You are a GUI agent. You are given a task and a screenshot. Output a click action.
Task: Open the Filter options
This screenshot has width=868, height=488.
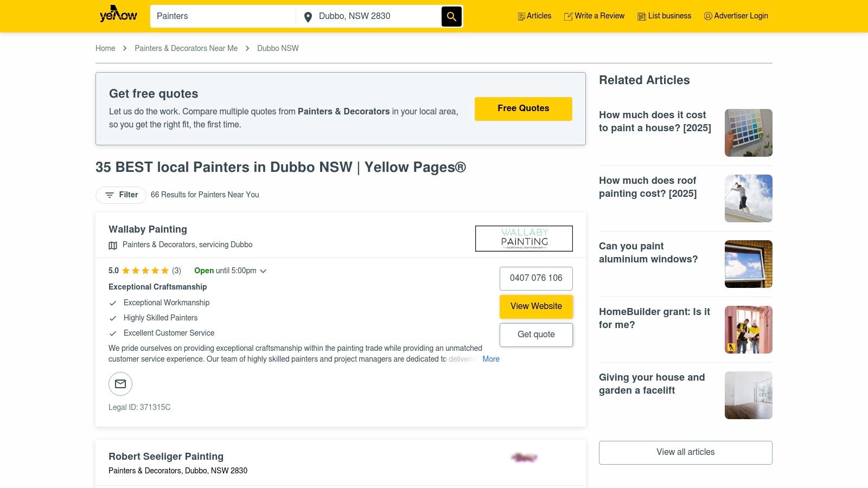120,195
